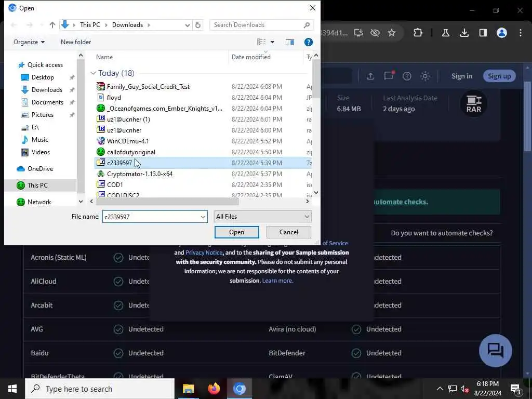Viewport: 532px width, 399px height.
Task: Click the Learn more link
Action: tap(277, 281)
